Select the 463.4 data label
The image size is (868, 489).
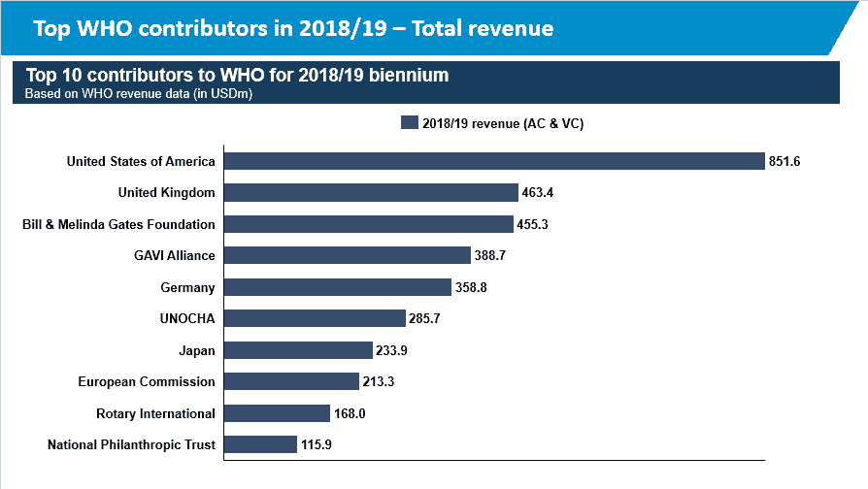tap(538, 192)
